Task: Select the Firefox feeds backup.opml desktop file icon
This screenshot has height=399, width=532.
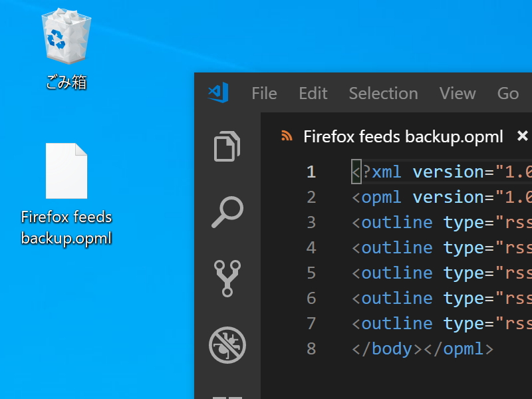Action: point(66,172)
